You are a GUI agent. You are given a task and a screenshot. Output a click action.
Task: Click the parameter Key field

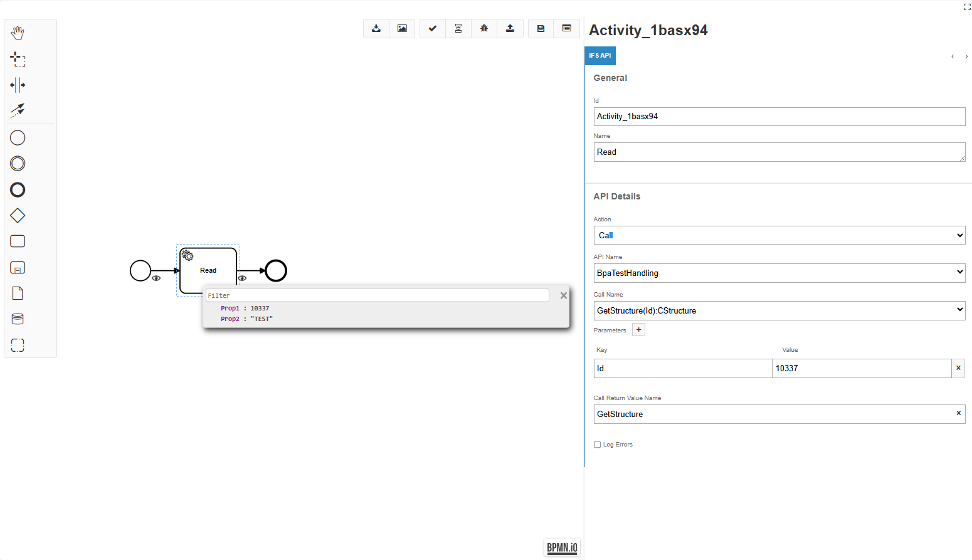tap(683, 368)
